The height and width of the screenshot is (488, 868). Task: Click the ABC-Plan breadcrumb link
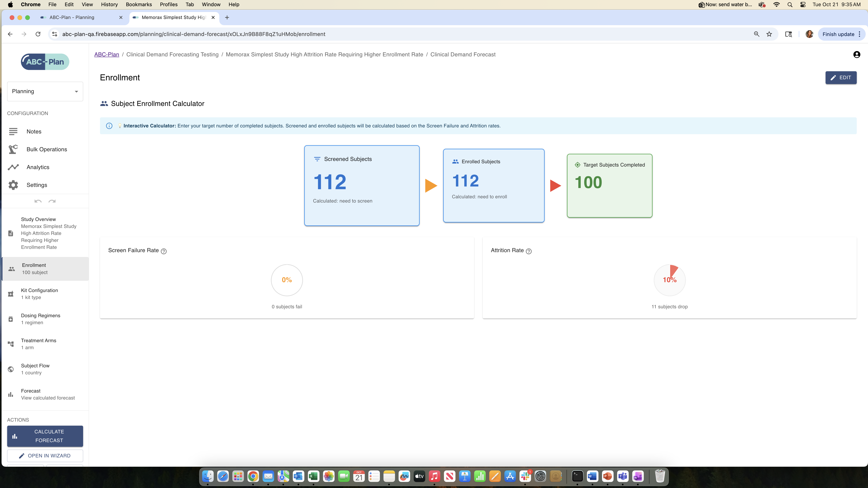coord(107,55)
